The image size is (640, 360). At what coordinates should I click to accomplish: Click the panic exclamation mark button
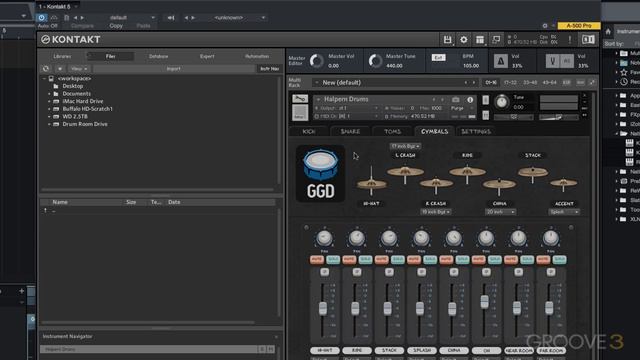[x=570, y=40]
